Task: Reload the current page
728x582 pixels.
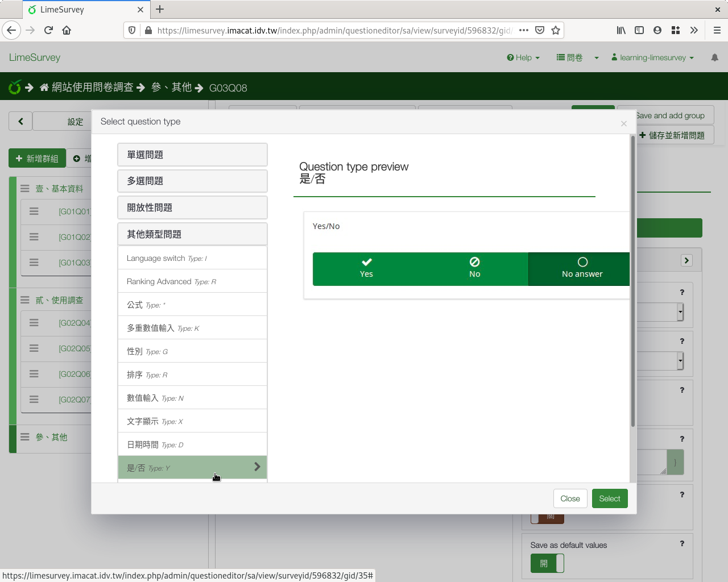Action: (x=48, y=30)
